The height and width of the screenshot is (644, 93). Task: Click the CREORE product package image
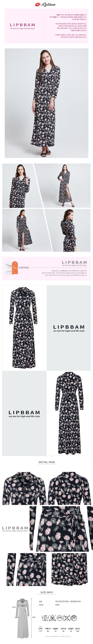click(x=12, y=268)
